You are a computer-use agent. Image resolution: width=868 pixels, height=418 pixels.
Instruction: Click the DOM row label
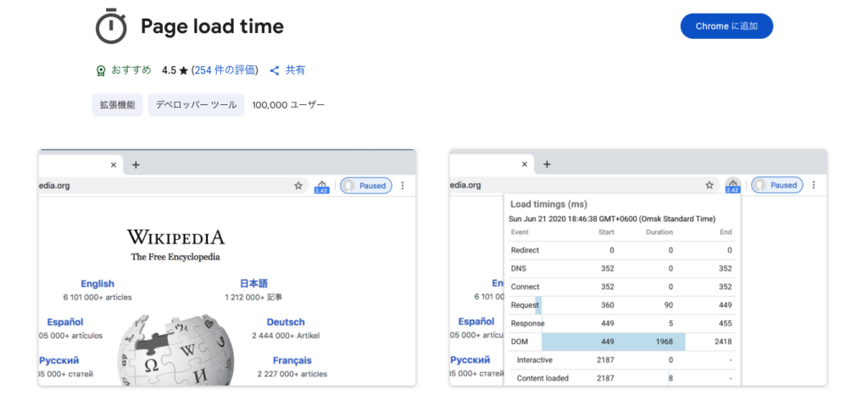click(x=519, y=342)
